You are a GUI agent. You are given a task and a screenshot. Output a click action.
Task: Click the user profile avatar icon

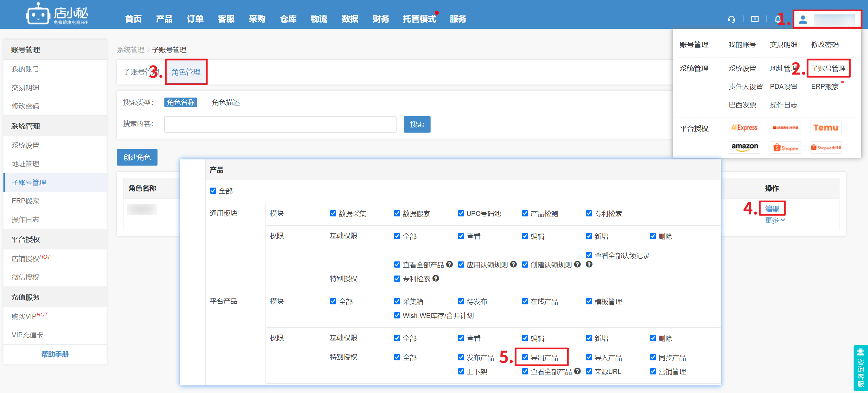pyautogui.click(x=803, y=20)
